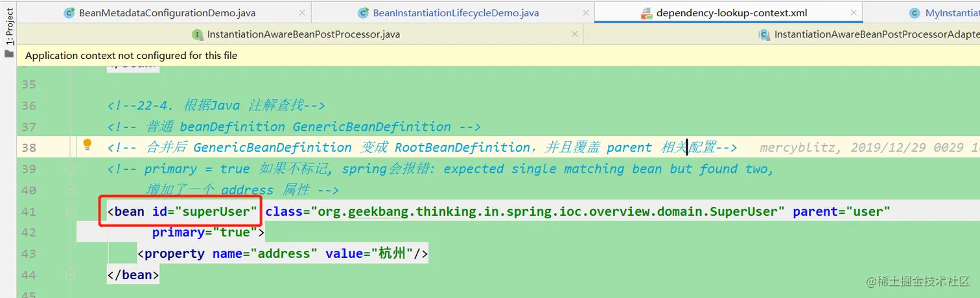Click the class value org.geekbang...SuperUser
The image size is (980, 298).
548,211
